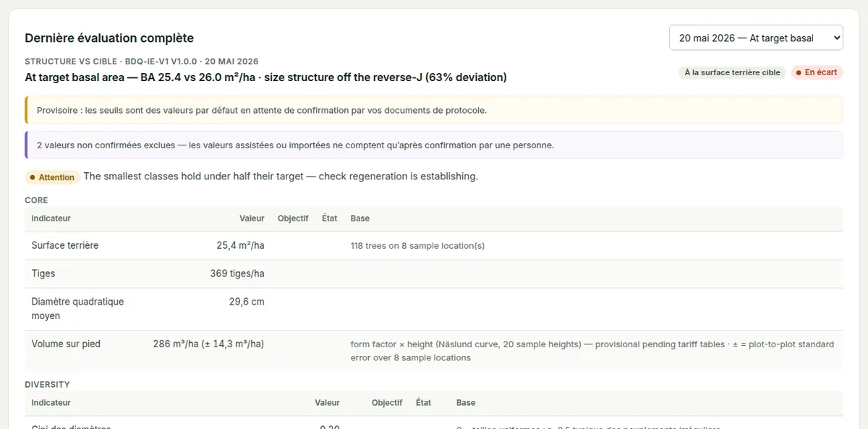Click the 'smallest classes hold under half' message
This screenshot has width=868, height=429.
point(281,177)
